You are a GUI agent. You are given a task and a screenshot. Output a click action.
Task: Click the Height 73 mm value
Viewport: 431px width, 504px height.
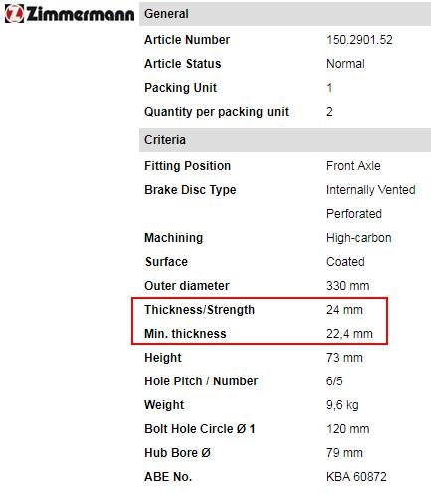pos(344,358)
